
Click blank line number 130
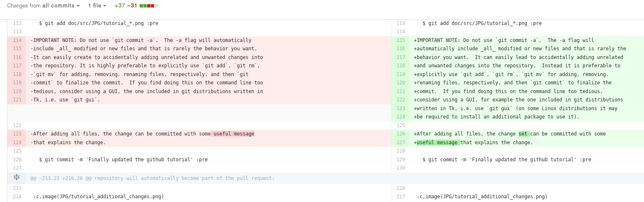click(401, 168)
